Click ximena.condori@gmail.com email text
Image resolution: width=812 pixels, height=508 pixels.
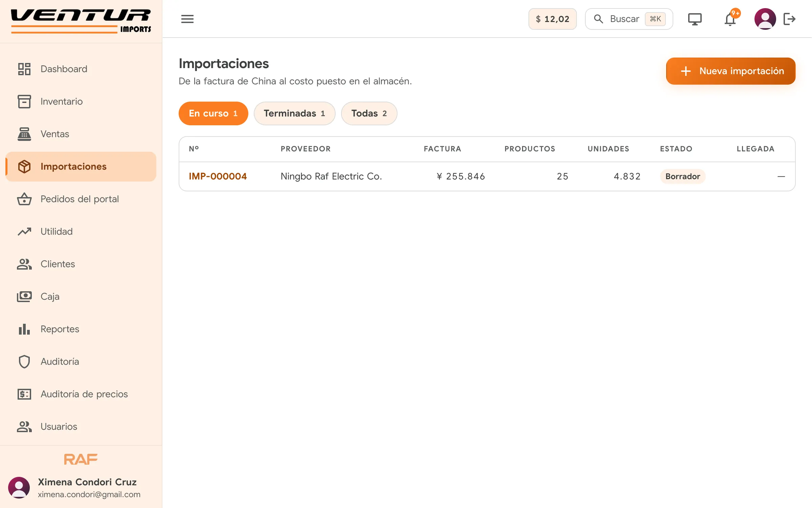(x=89, y=494)
